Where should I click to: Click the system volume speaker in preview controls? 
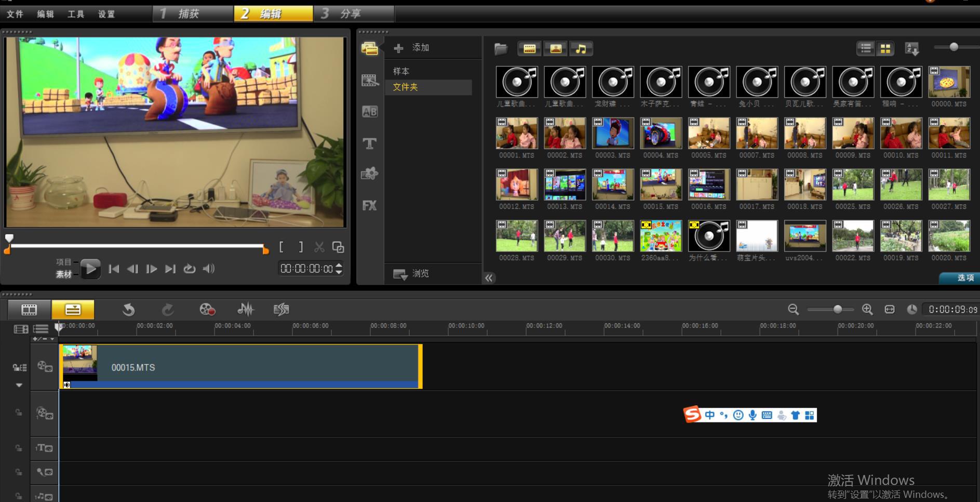click(x=208, y=269)
